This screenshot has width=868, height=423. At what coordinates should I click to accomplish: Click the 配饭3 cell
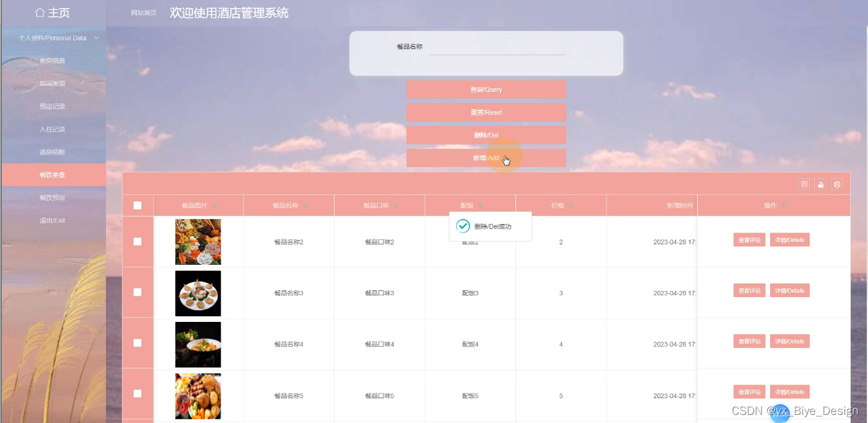(470, 293)
